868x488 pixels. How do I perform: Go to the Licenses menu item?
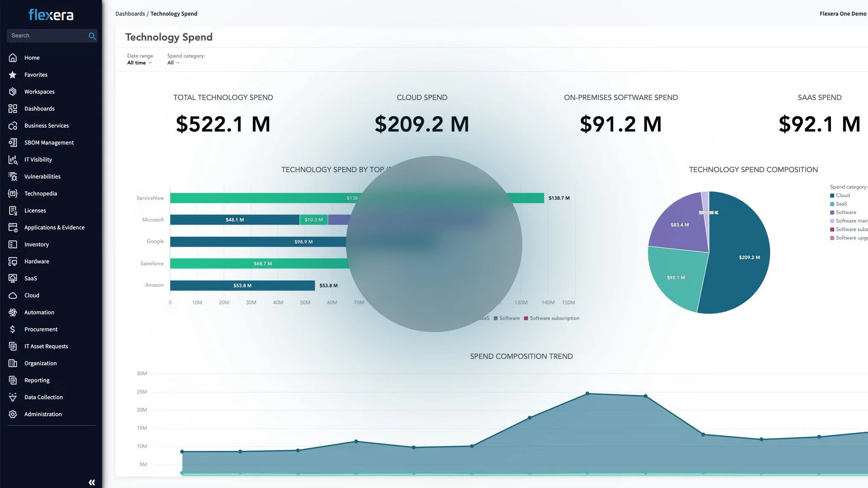[x=35, y=210]
